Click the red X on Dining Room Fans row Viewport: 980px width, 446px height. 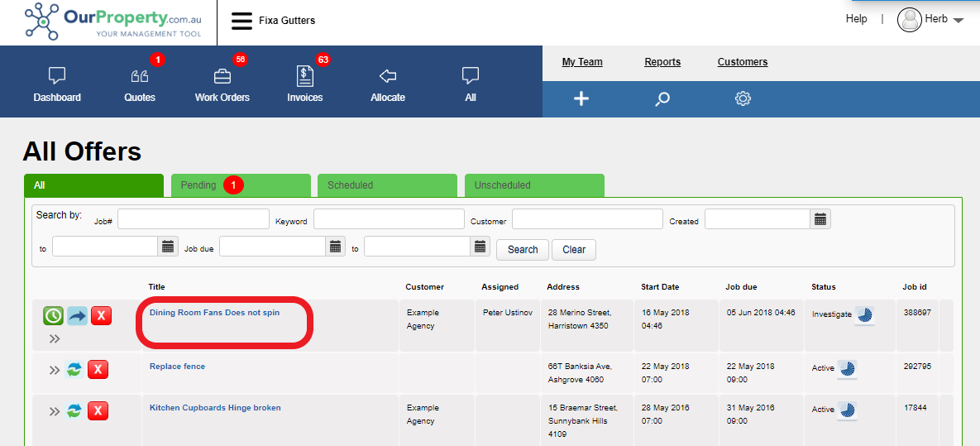pyautogui.click(x=101, y=316)
